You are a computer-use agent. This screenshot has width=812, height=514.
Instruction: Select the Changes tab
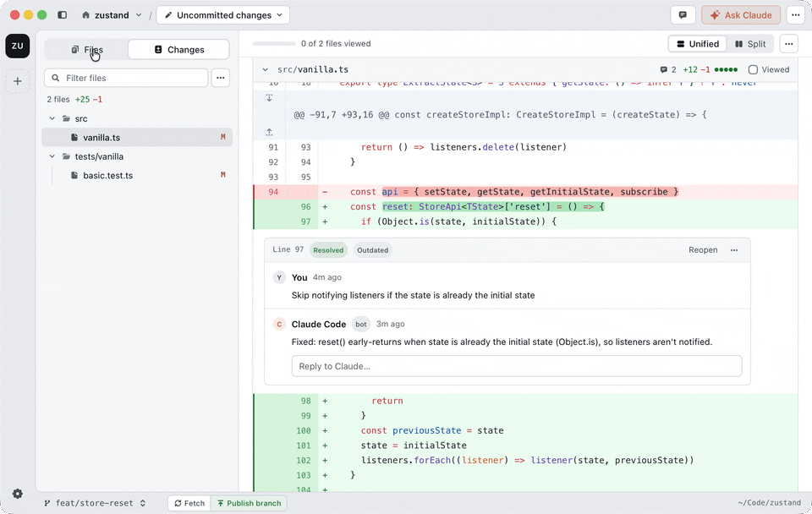coord(178,50)
